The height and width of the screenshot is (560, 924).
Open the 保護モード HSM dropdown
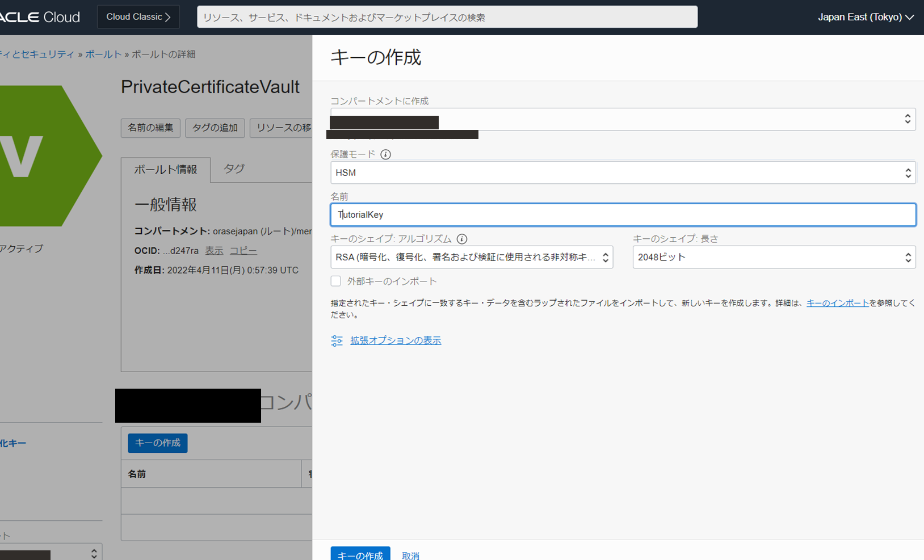pos(623,172)
